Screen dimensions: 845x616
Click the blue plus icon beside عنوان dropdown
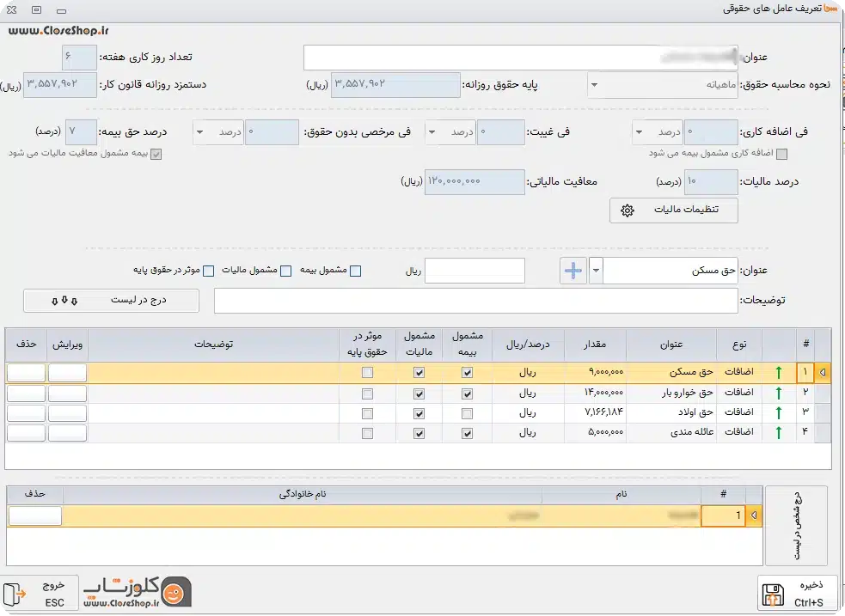(573, 271)
